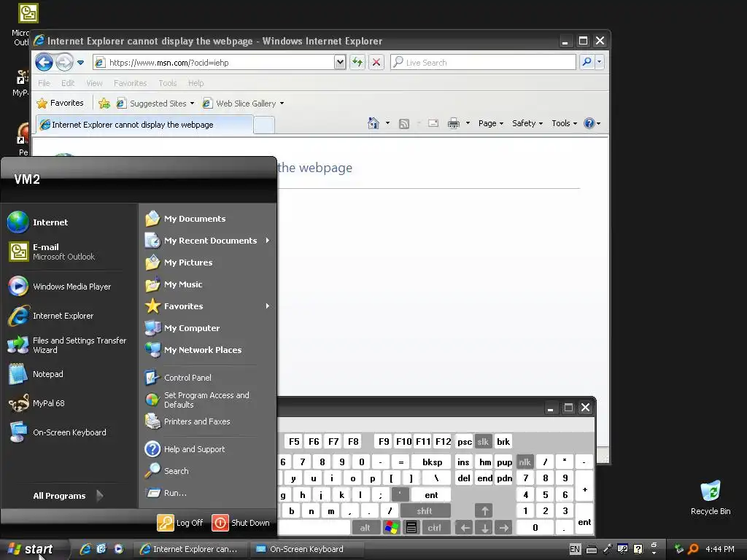
Task: Open the Safety dropdown menu
Action: 527,123
